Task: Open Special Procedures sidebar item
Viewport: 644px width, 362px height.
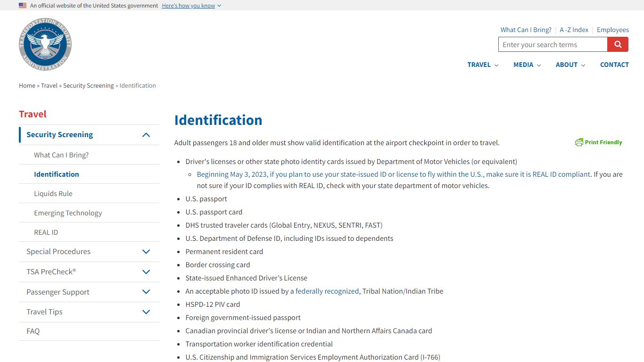Action: click(x=58, y=252)
